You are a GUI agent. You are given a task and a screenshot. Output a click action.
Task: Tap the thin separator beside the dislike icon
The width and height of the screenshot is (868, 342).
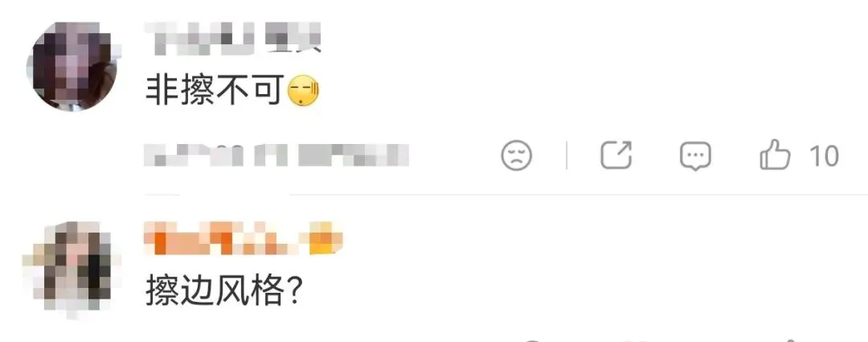point(567,155)
